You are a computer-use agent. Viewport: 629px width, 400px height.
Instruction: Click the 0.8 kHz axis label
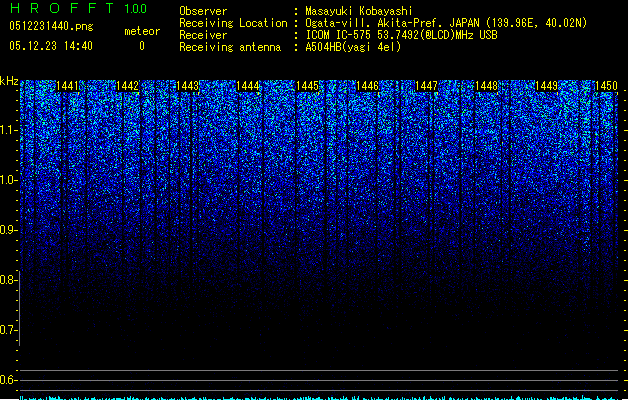(x=8, y=280)
